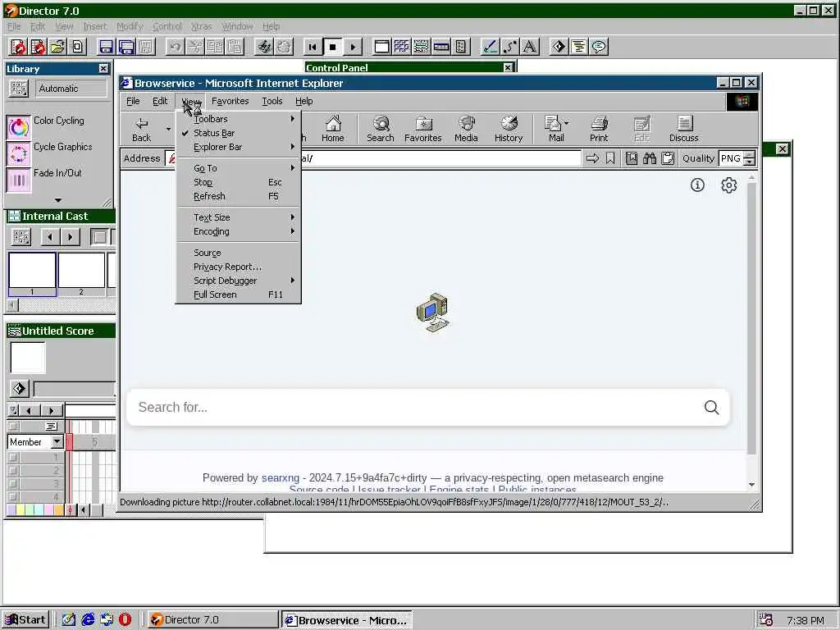Open the Script window icon
The width and height of the screenshot is (840, 630).
578,47
